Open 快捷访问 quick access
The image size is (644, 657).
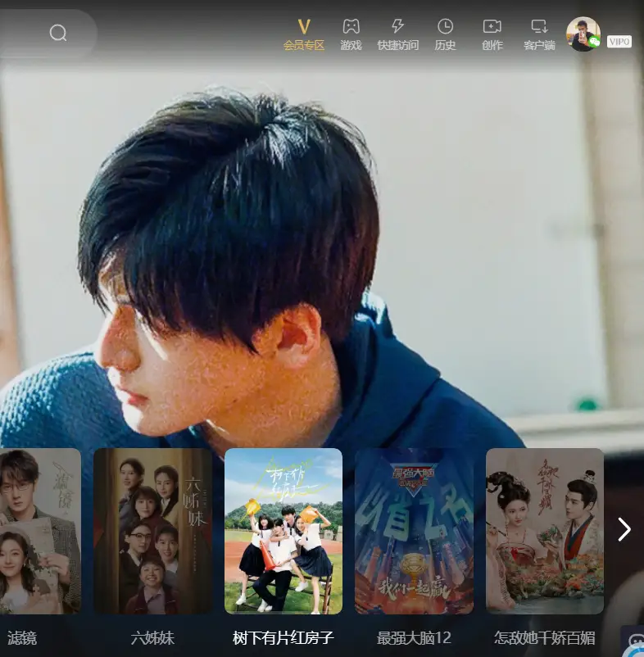[397, 34]
